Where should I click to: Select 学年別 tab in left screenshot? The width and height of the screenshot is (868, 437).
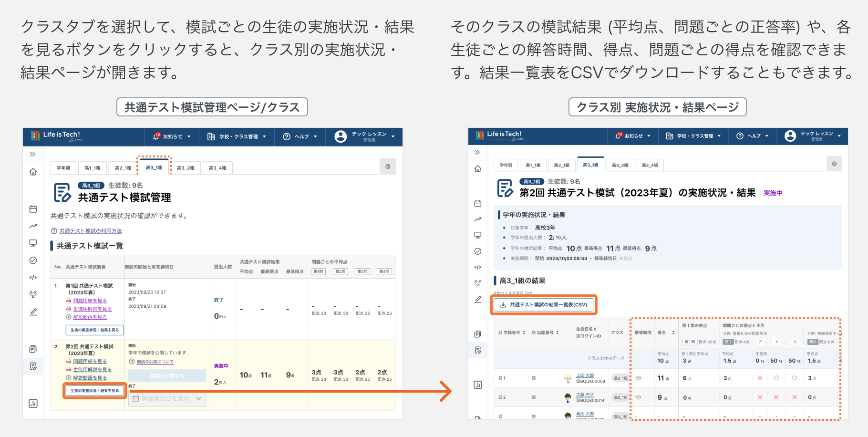63,168
